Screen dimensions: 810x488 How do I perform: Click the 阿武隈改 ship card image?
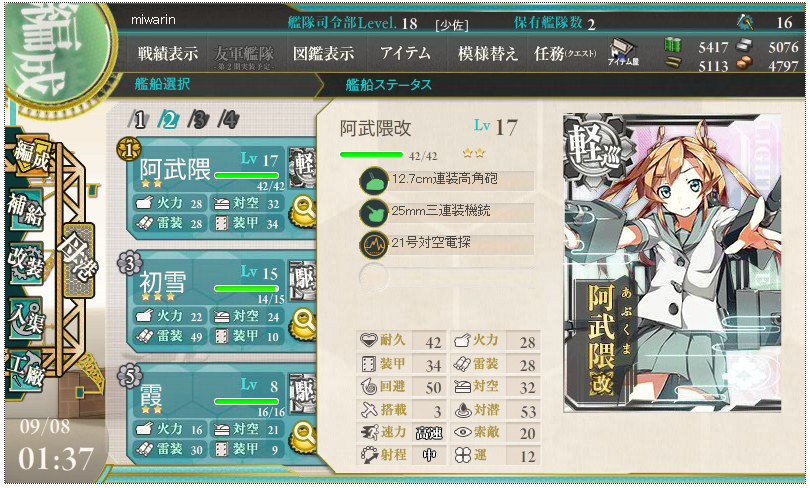click(672, 262)
